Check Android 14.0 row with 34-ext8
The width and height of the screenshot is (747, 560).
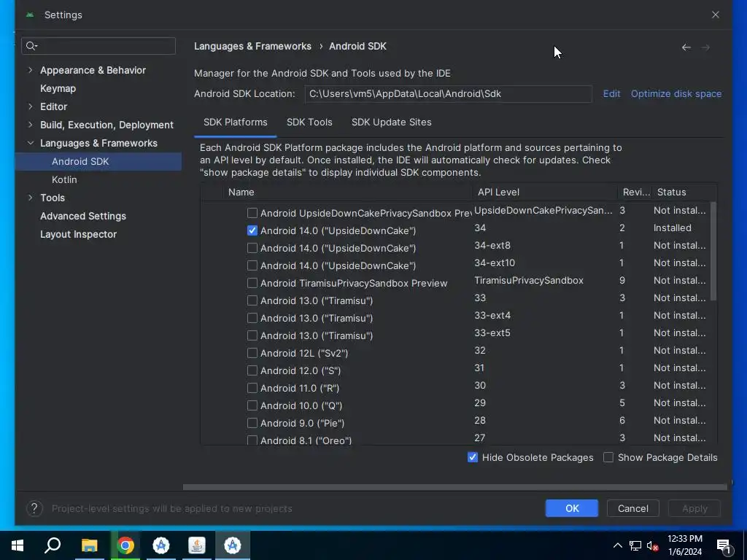tap(252, 248)
